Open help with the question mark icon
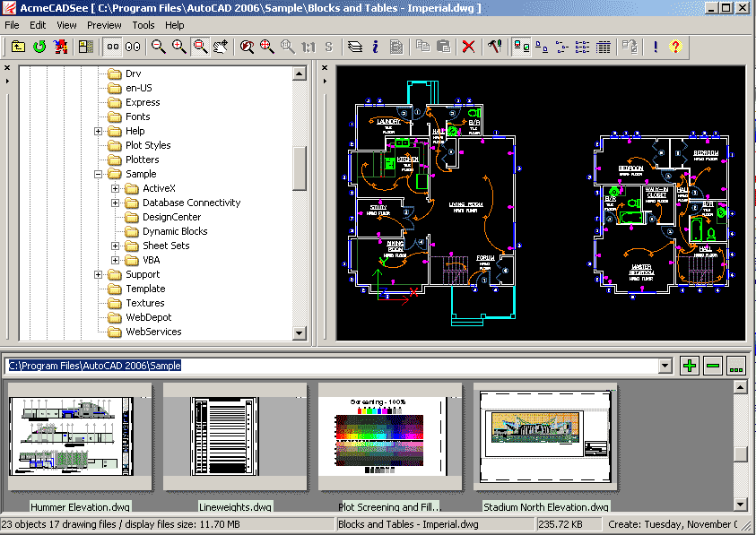756x535 pixels. [675, 47]
